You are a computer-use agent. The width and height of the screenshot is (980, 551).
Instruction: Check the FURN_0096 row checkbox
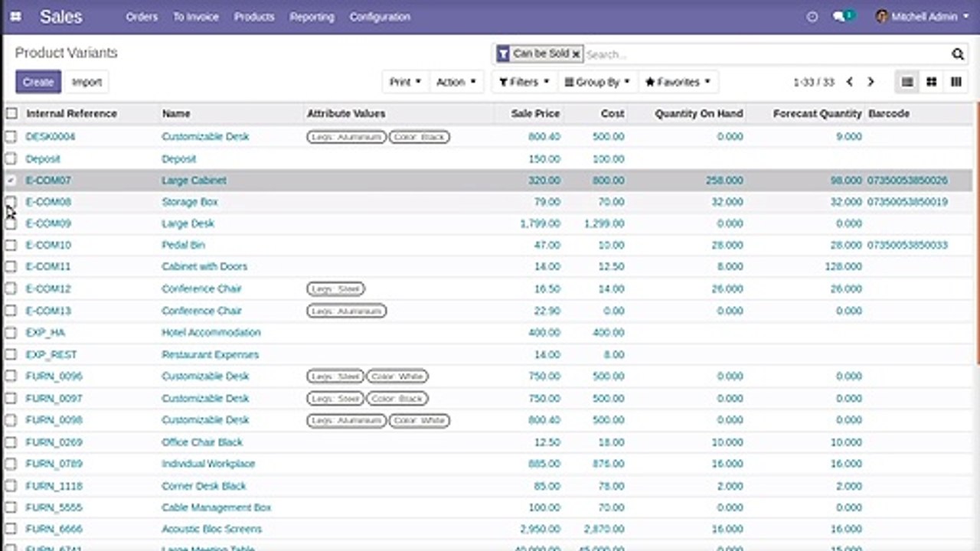click(x=11, y=377)
